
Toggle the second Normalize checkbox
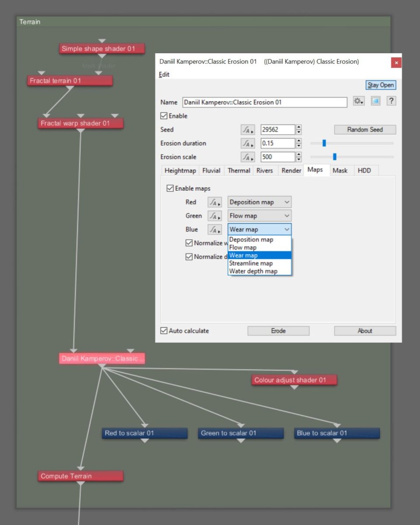coord(189,257)
